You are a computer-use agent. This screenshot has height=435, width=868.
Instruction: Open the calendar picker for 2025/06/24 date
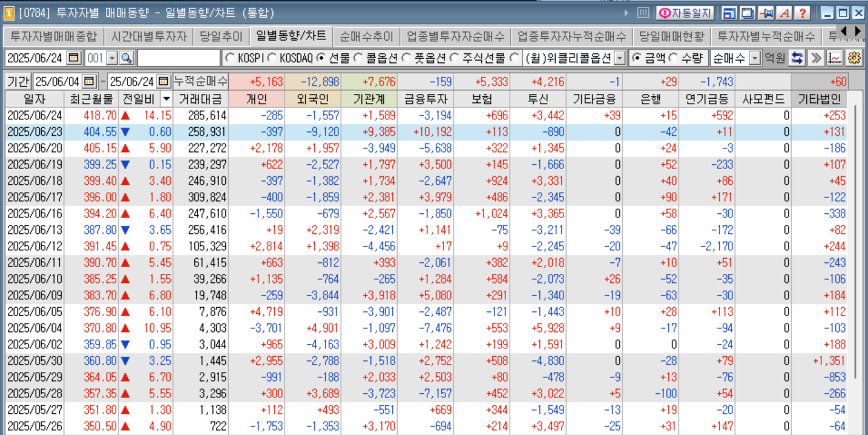(x=74, y=58)
